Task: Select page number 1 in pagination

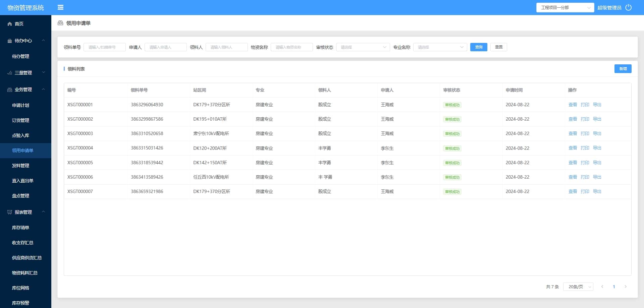Action: [614, 287]
